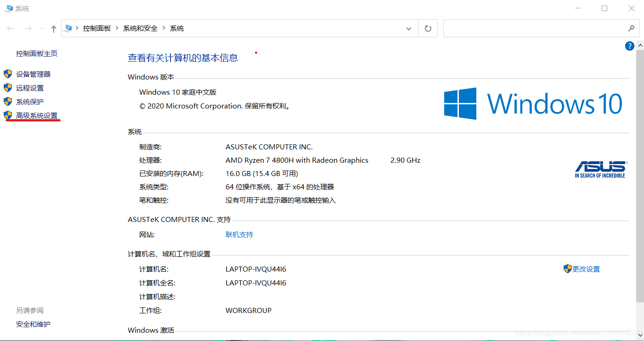Click the Windows 10 logo
644x341 pixels.
[533, 103]
